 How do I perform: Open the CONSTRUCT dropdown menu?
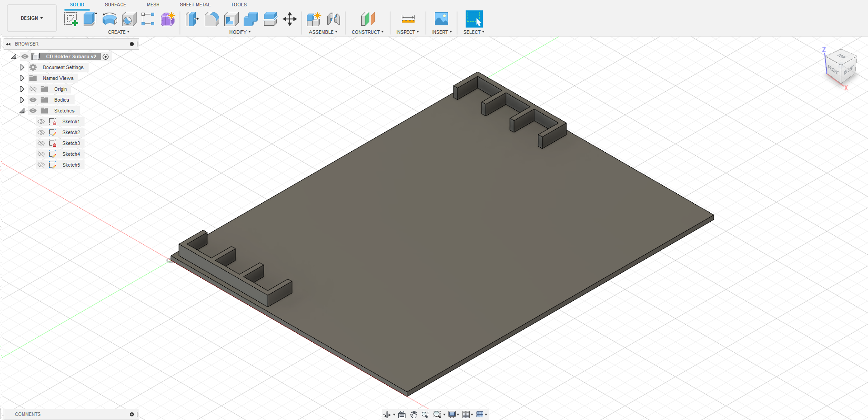click(x=368, y=32)
